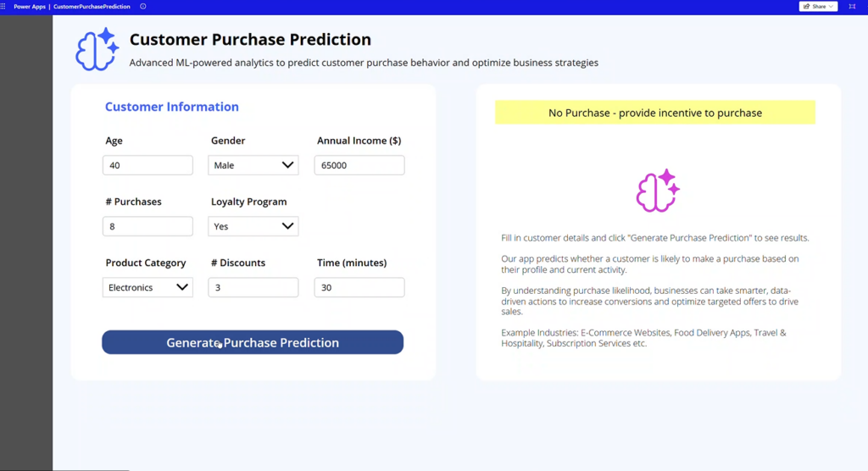Select the # Purchases input box
Image resolution: width=868 pixels, height=471 pixels.
(147, 226)
